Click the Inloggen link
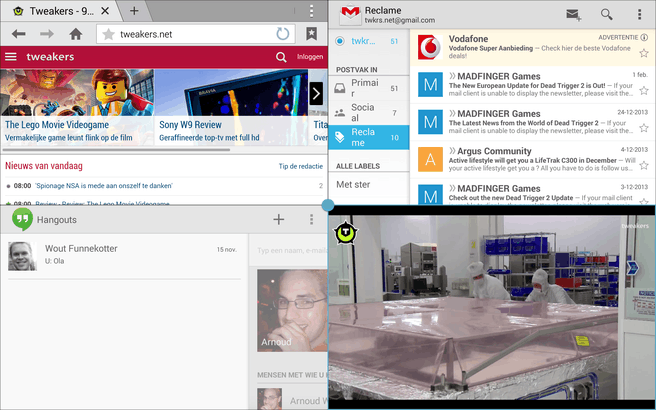Viewport: 656px width, 410px height. pos(310,56)
